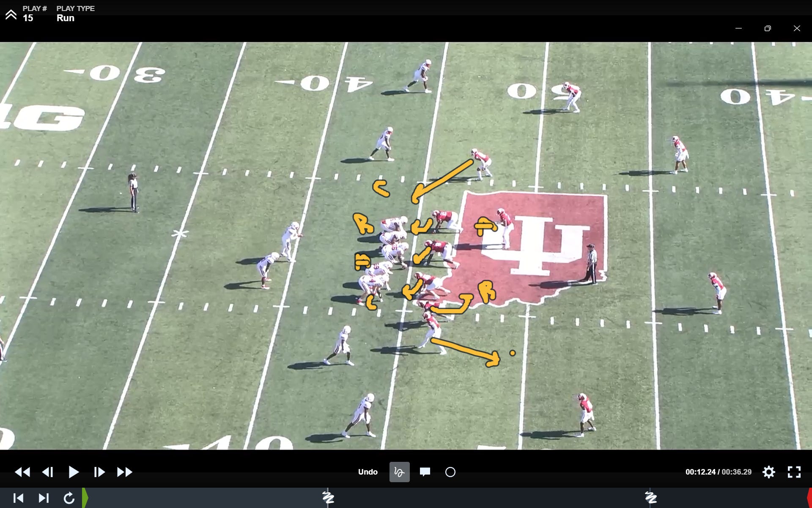This screenshot has width=812, height=508.
Task: Jump to the previous clip
Action: tap(18, 498)
